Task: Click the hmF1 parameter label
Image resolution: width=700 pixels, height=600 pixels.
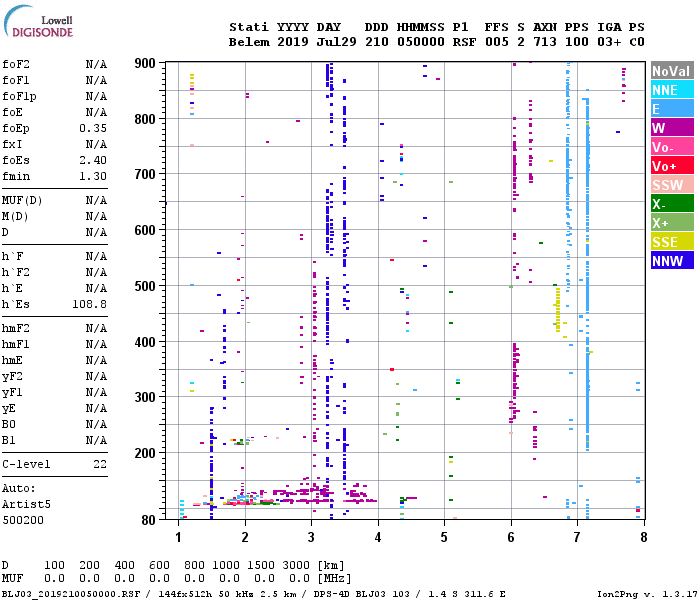Action: [16, 345]
